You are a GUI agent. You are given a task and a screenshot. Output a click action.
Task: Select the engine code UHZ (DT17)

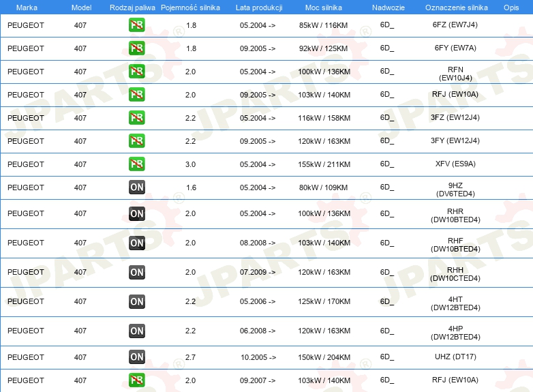point(455,357)
